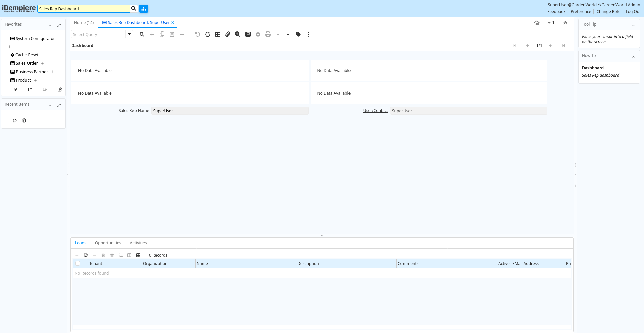Collapse the How To panel
The image size is (644, 333).
pos(633,57)
